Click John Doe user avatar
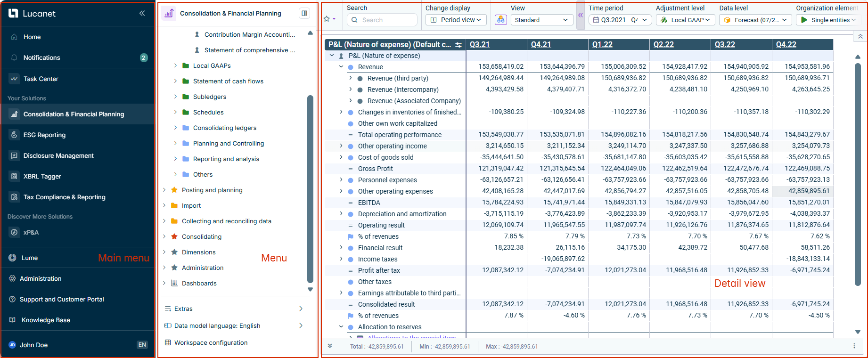Screen dimensions: 868x358 12,345
